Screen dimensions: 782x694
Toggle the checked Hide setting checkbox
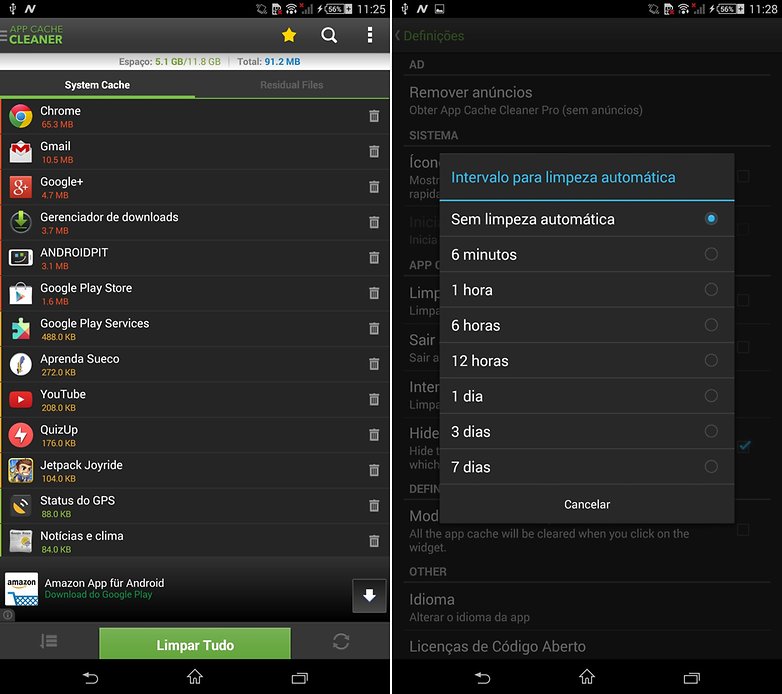click(744, 446)
